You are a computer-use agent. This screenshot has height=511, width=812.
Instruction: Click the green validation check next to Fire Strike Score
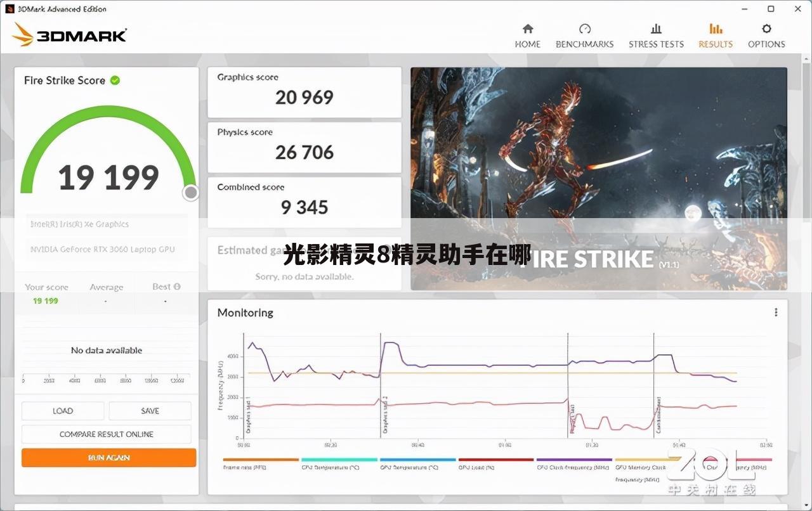115,81
